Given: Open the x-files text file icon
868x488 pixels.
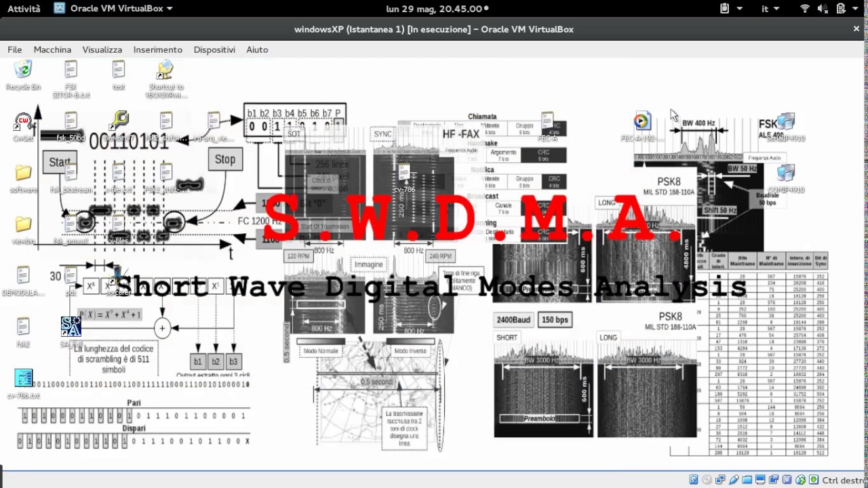Looking at the screenshot, I should click(x=119, y=224).
